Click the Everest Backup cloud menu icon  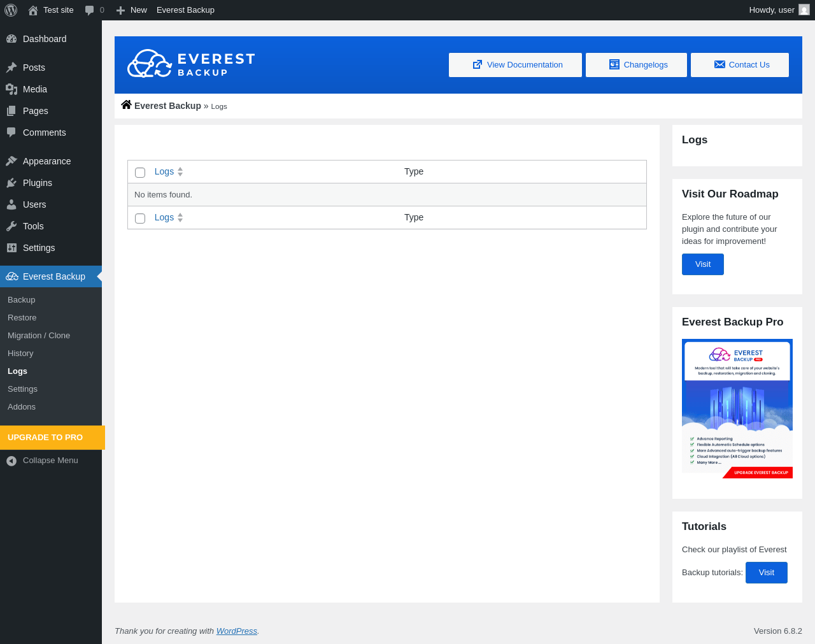click(x=12, y=276)
